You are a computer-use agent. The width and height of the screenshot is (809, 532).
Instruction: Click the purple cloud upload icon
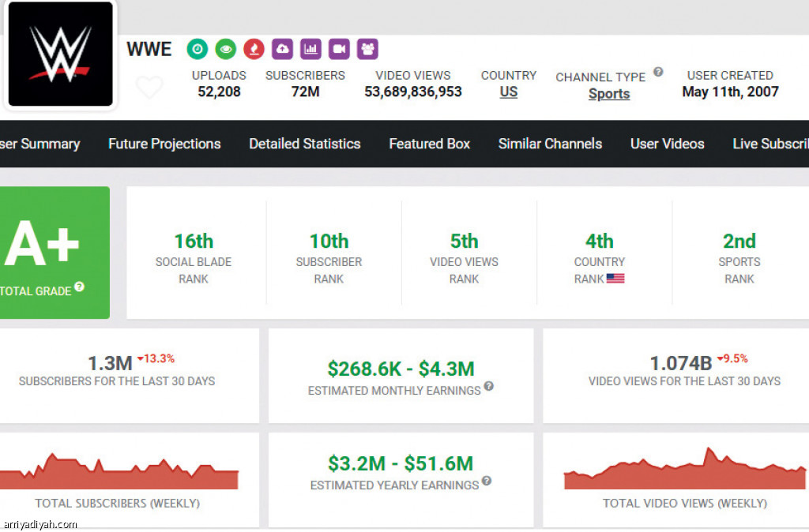(282, 50)
